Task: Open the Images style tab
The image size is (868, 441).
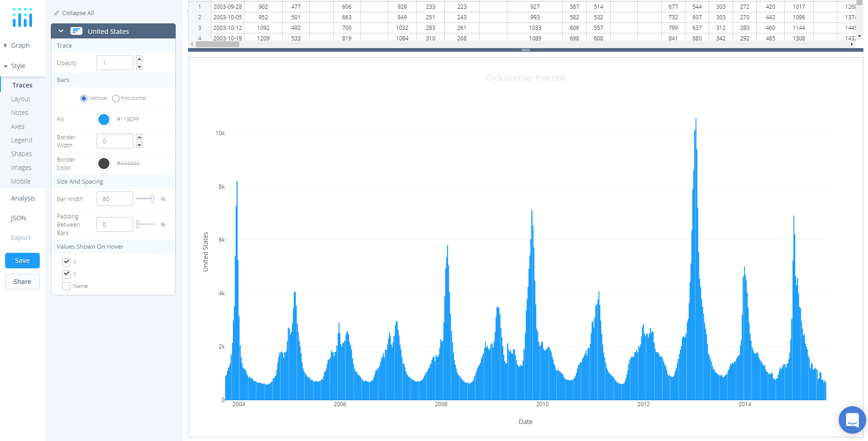Action: [x=21, y=168]
